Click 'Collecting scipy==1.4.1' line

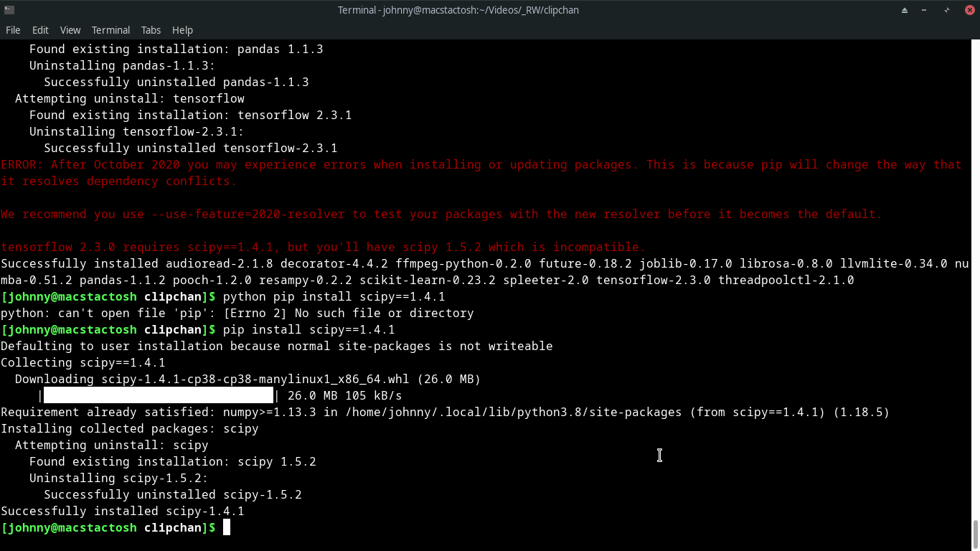pos(83,362)
